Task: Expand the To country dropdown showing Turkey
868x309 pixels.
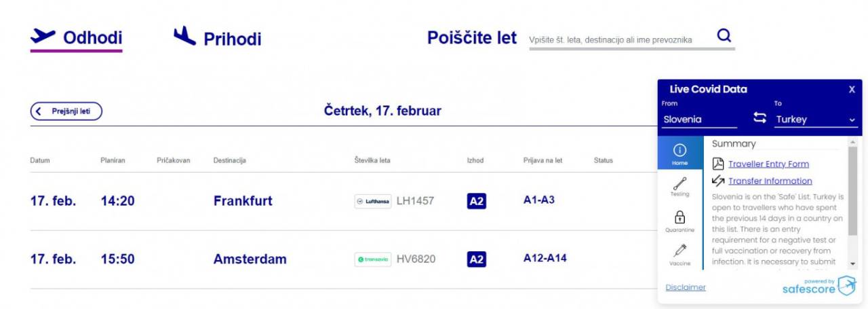Action: click(x=816, y=120)
